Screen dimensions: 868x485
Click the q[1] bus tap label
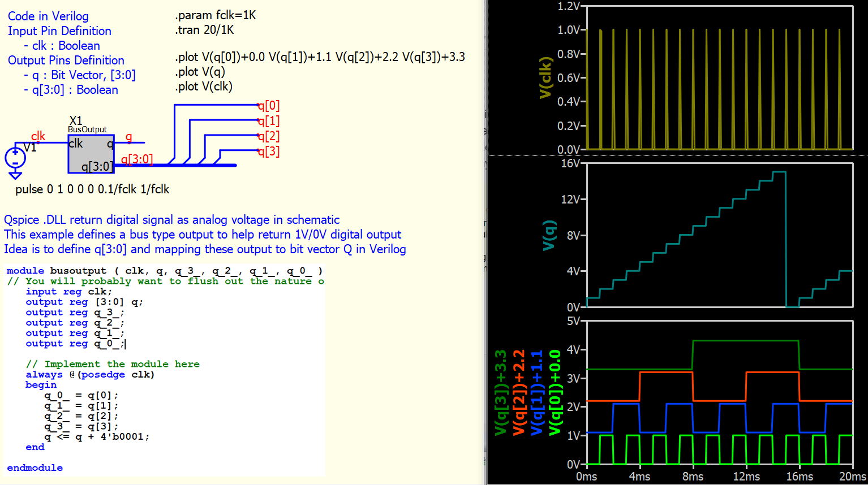click(x=268, y=121)
